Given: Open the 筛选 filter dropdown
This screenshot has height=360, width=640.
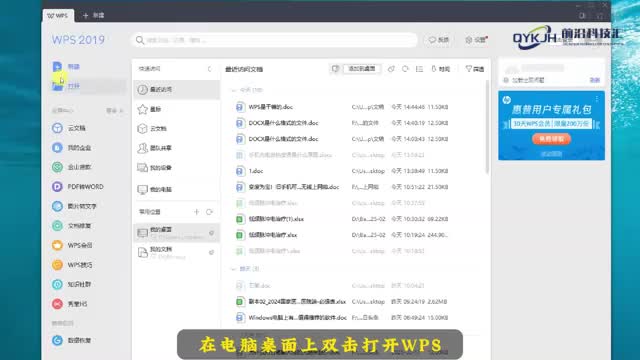Looking at the screenshot, I should click(475, 69).
